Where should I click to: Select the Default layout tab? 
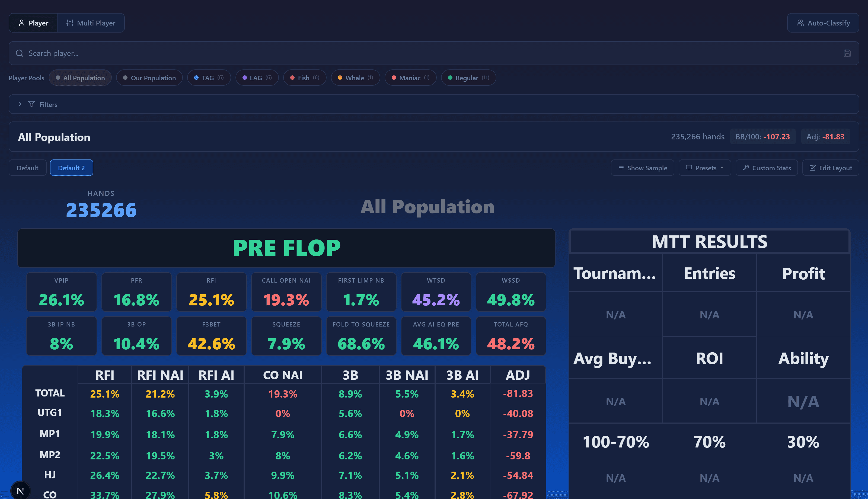click(x=27, y=168)
